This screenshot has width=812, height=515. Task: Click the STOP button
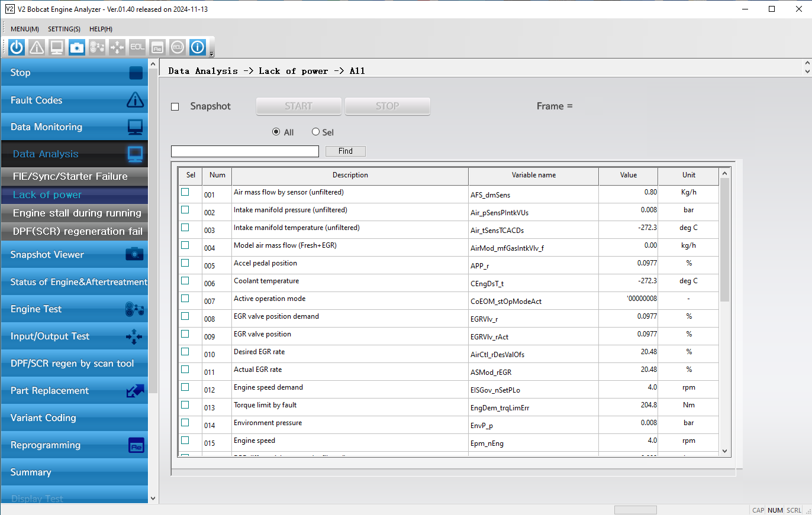[x=387, y=106]
